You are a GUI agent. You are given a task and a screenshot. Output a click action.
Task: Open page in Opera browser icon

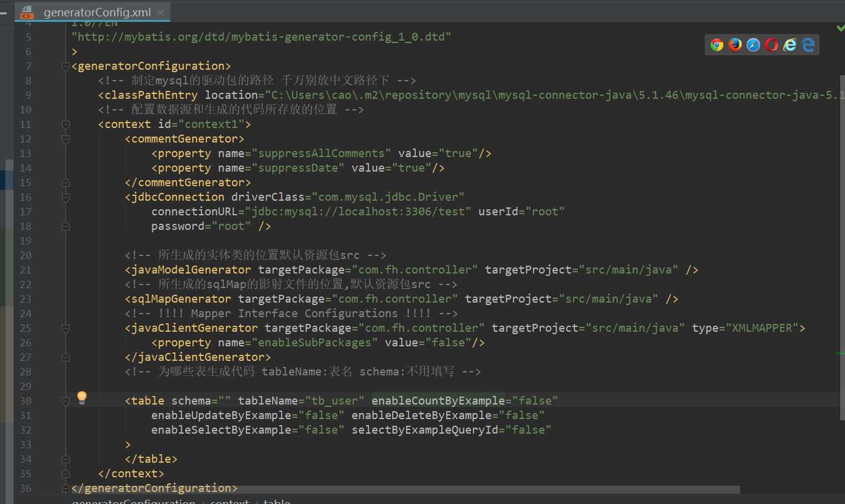pyautogui.click(x=772, y=45)
